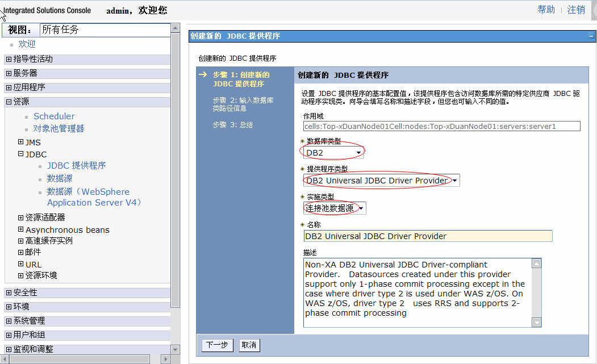This screenshot has height=364, width=597.
Task: Open the 对象池管理器 link
Action: click(x=59, y=129)
